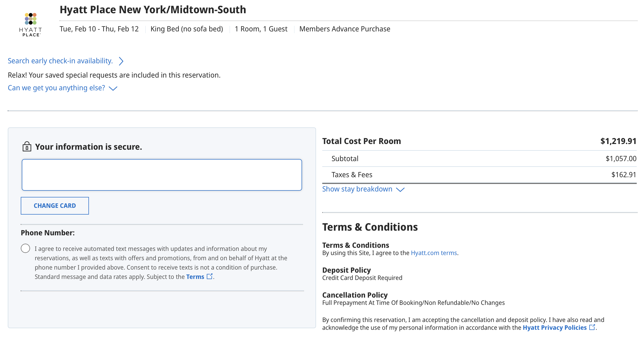The image size is (644, 343).
Task: Click the 'Deposit Policy' heading
Action: (346, 270)
